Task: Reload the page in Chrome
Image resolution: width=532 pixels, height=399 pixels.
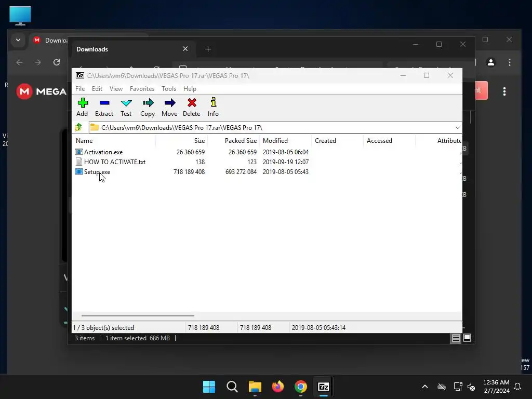Action: point(57,62)
